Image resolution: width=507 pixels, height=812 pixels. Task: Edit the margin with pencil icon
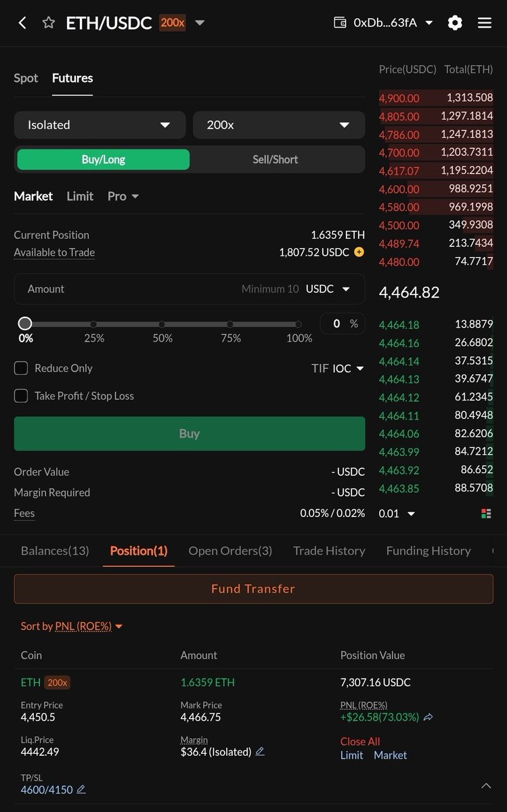point(260,752)
